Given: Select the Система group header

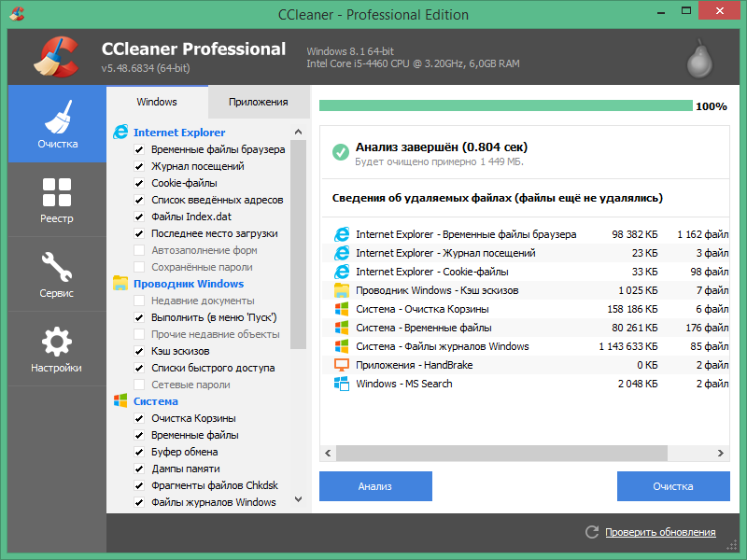Looking at the screenshot, I should (155, 401).
